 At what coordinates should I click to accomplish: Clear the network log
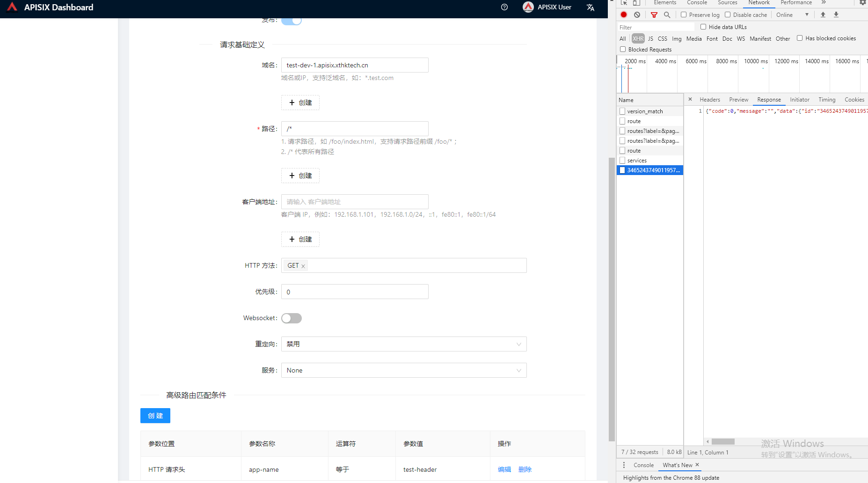click(637, 15)
